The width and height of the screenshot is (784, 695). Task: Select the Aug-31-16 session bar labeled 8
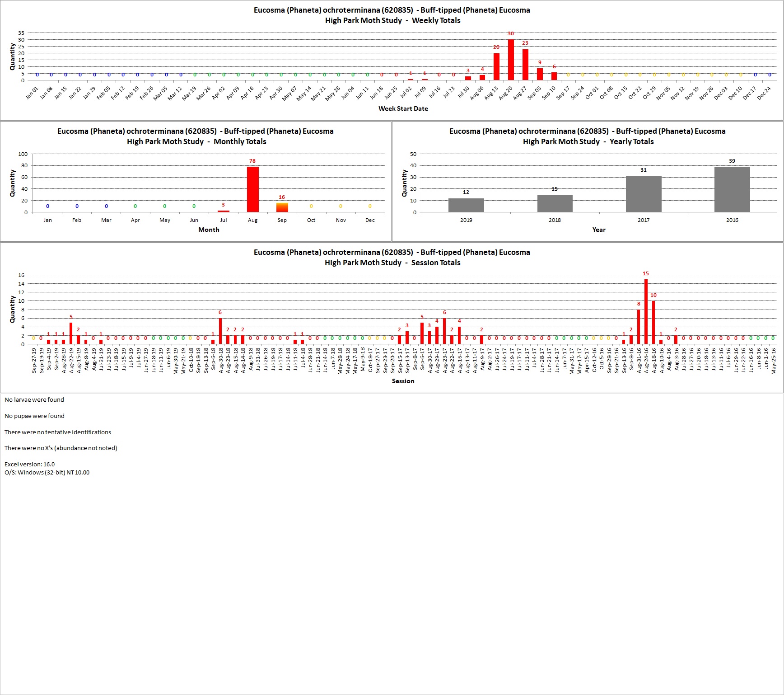click(639, 327)
